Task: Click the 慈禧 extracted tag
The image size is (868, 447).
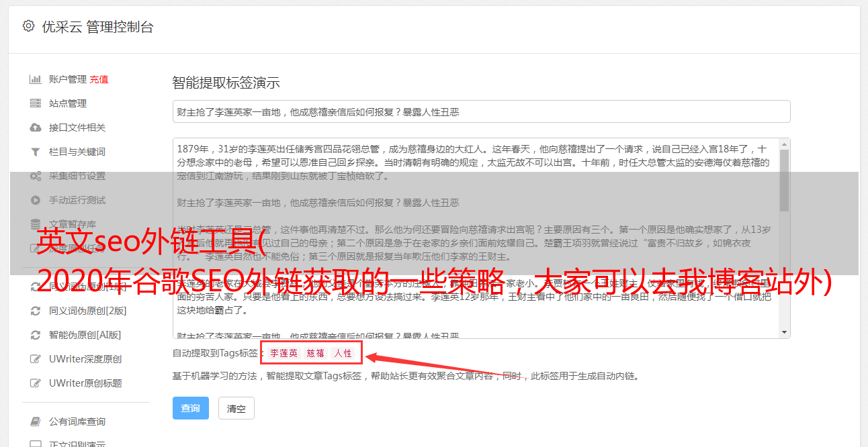Action: pos(316,353)
